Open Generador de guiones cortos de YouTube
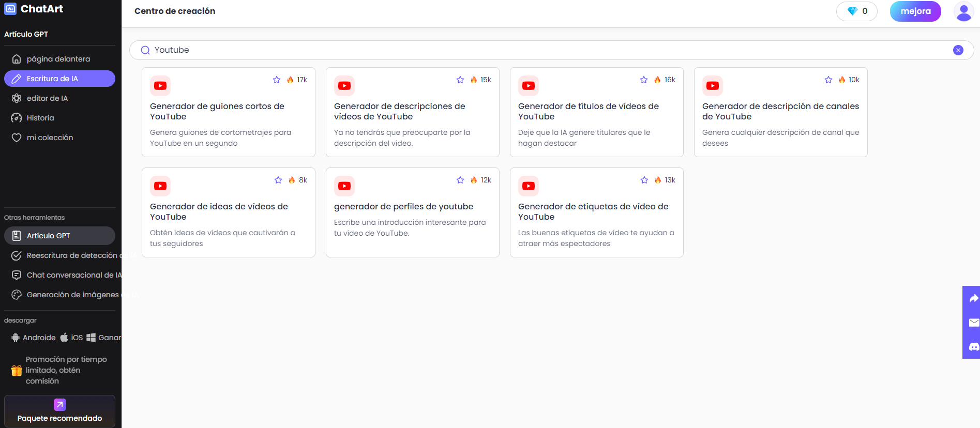 [217, 111]
